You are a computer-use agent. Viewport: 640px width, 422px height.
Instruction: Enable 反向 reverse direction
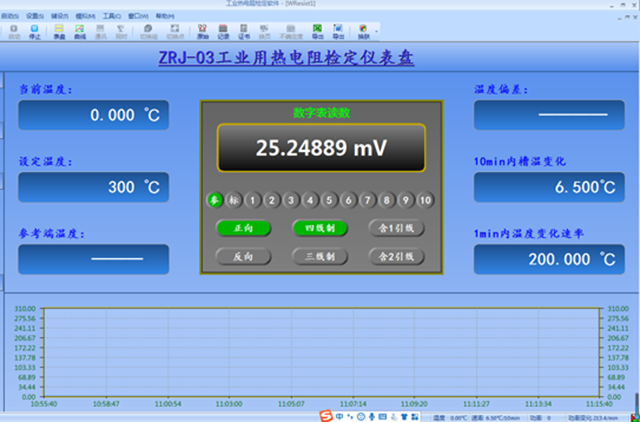(x=243, y=257)
